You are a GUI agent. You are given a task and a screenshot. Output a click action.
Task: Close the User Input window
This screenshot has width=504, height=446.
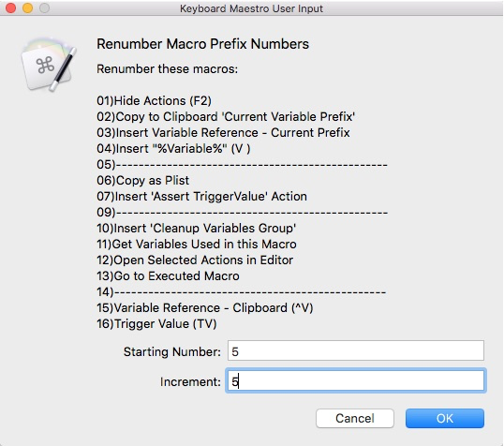point(11,8)
